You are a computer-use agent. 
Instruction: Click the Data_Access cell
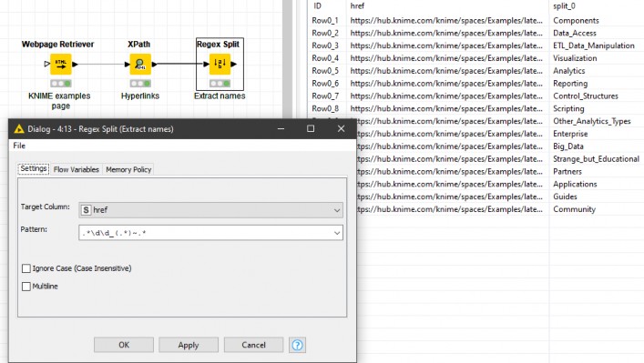[x=575, y=33]
